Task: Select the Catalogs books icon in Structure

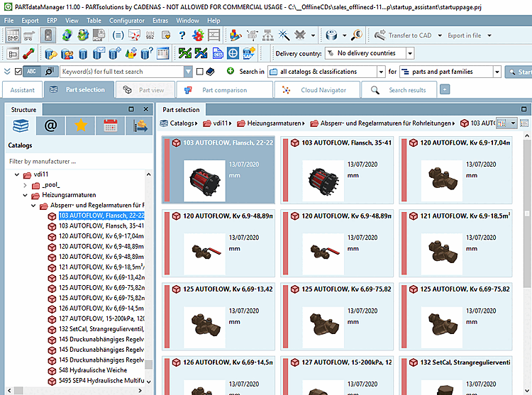Action: tap(21, 126)
